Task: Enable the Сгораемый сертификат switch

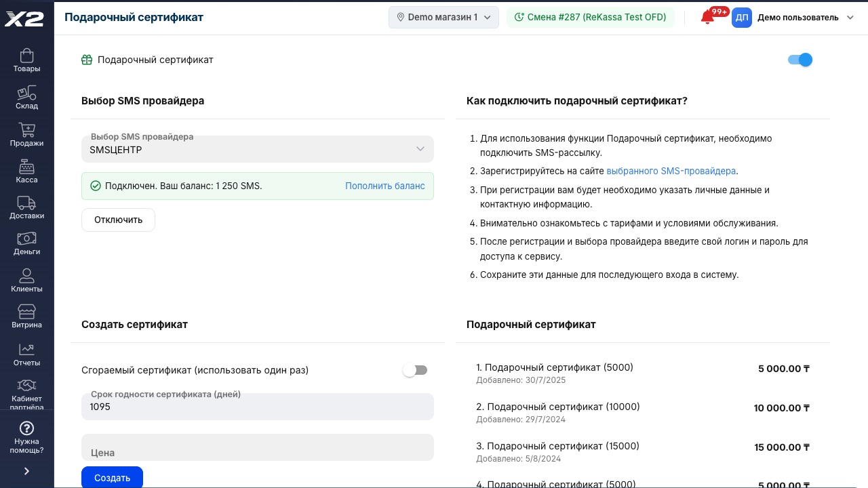Action: 415,370
